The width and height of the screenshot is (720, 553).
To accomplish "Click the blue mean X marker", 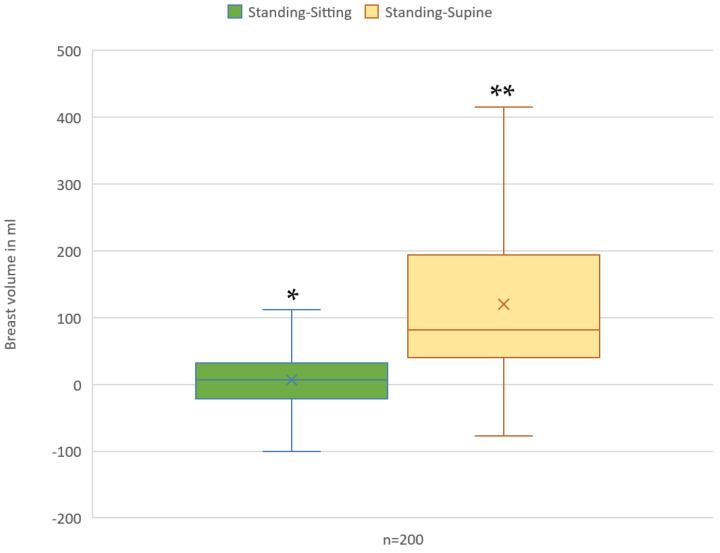I will coord(292,380).
